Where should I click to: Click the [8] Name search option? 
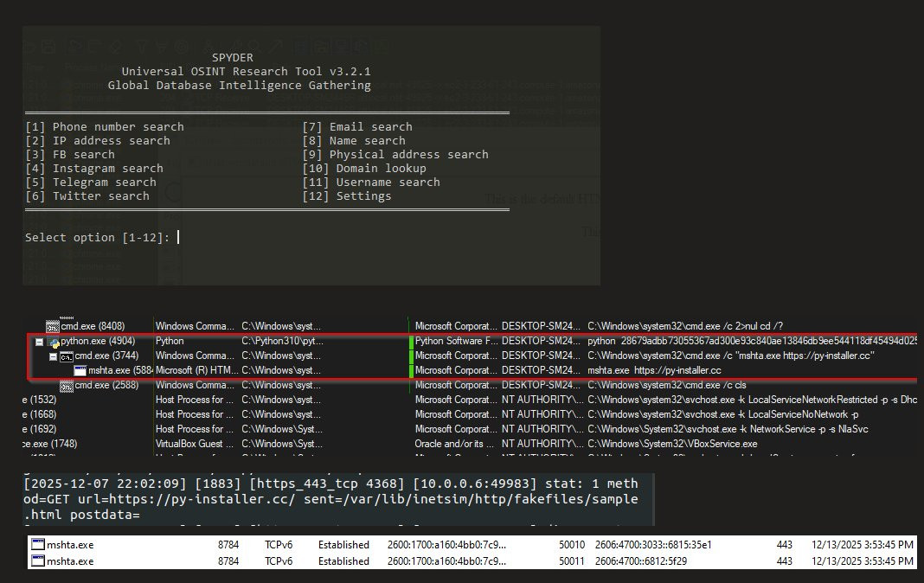tap(354, 141)
